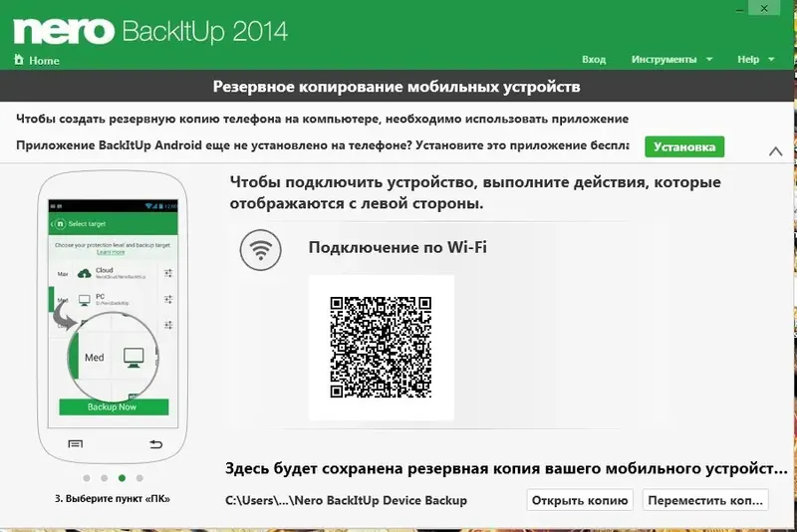
Task: Minimize the Nero BackItUp window
Action: pyautogui.click(x=739, y=9)
